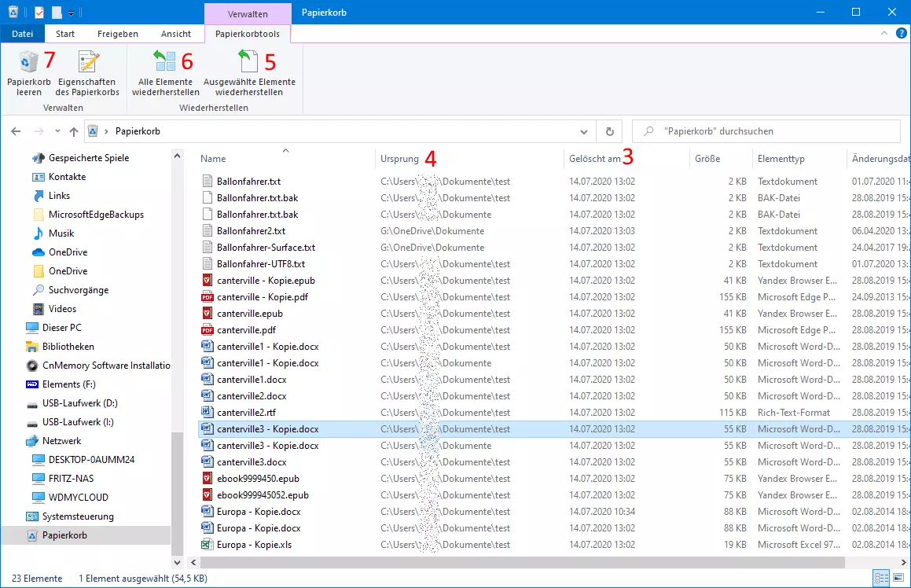Sort by the Ursprung column header

400,159
